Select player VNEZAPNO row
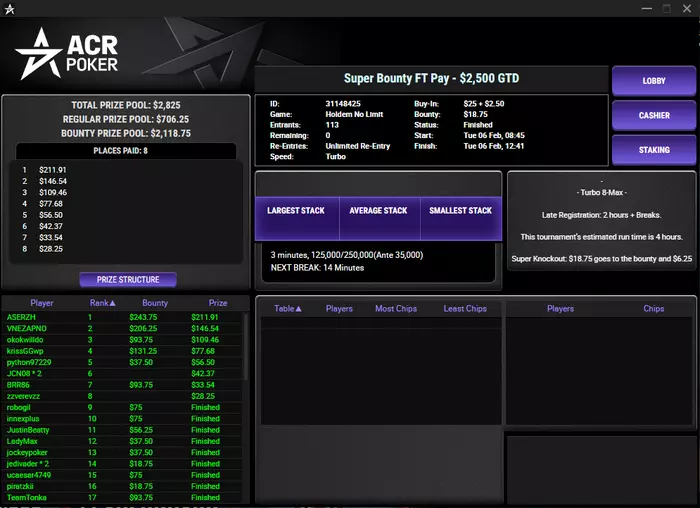 tap(122, 328)
